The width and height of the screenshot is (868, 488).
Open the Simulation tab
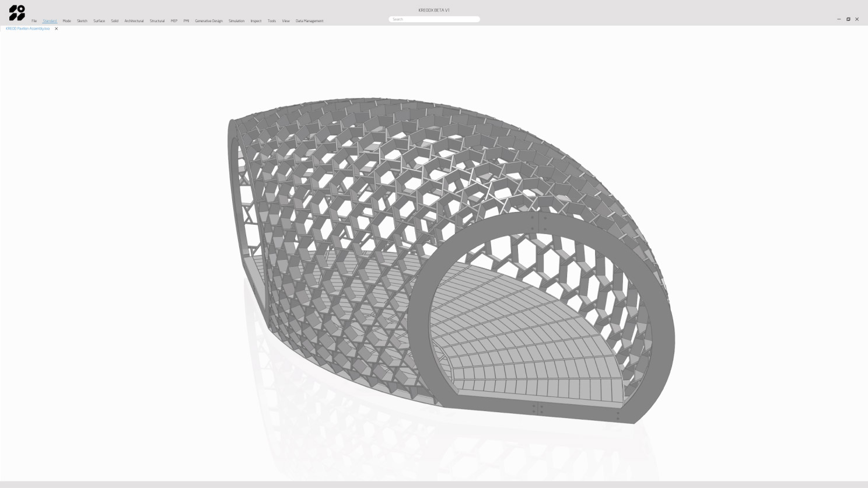(x=236, y=21)
